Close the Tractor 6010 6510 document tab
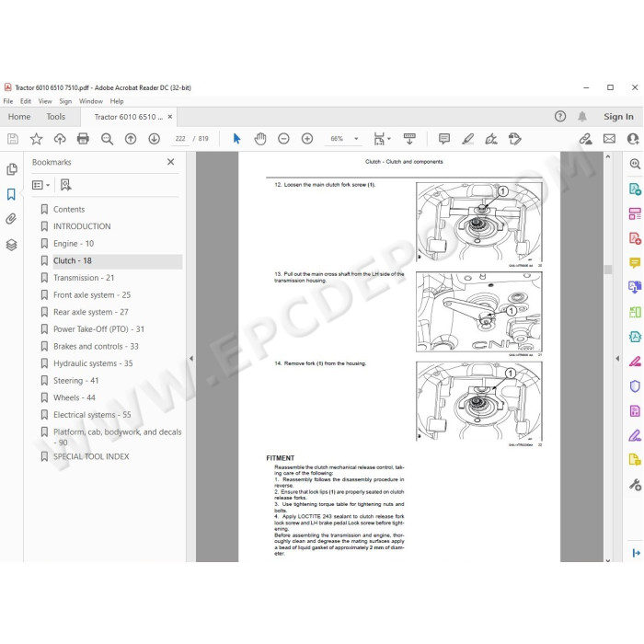The image size is (644, 644). pyautogui.click(x=170, y=117)
